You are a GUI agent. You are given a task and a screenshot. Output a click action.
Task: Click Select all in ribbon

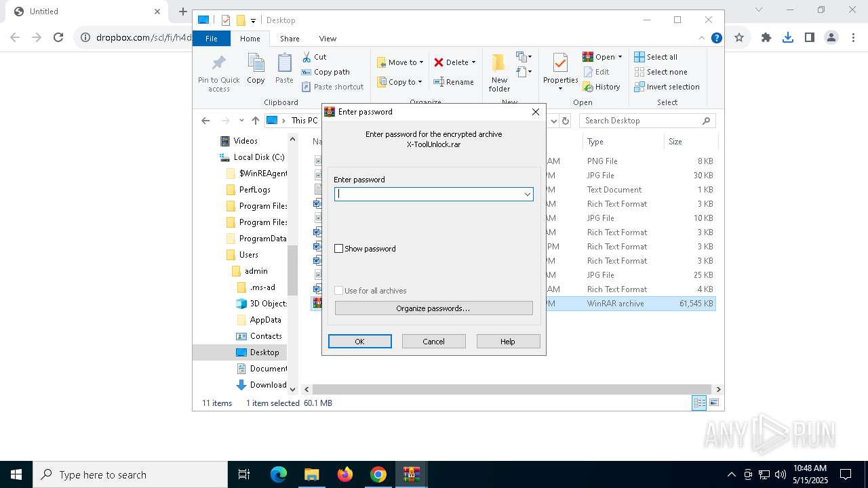click(656, 57)
